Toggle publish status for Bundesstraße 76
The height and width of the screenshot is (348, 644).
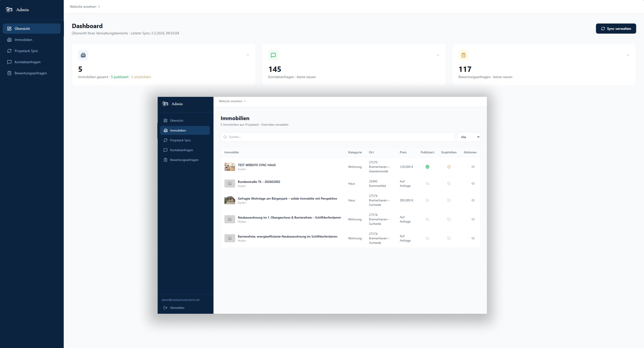click(x=427, y=183)
